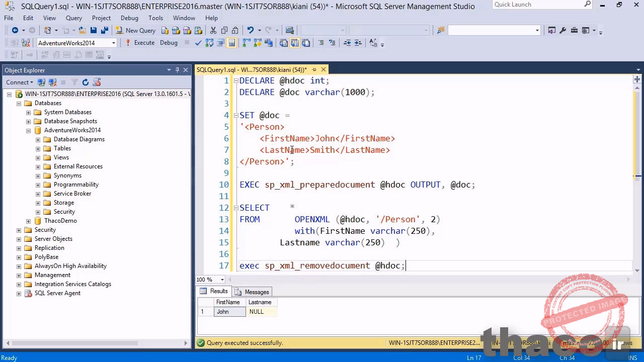Click the Save file icon
The height and width of the screenshot is (362, 644).
coord(94,31)
